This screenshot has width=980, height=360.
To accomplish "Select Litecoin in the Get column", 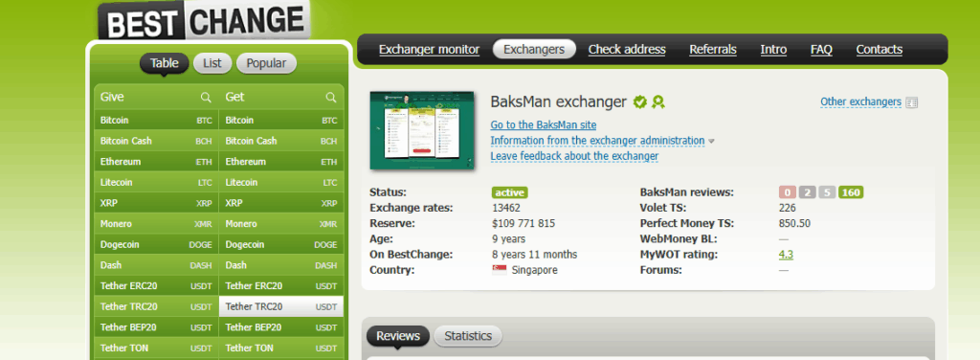I will click(281, 183).
